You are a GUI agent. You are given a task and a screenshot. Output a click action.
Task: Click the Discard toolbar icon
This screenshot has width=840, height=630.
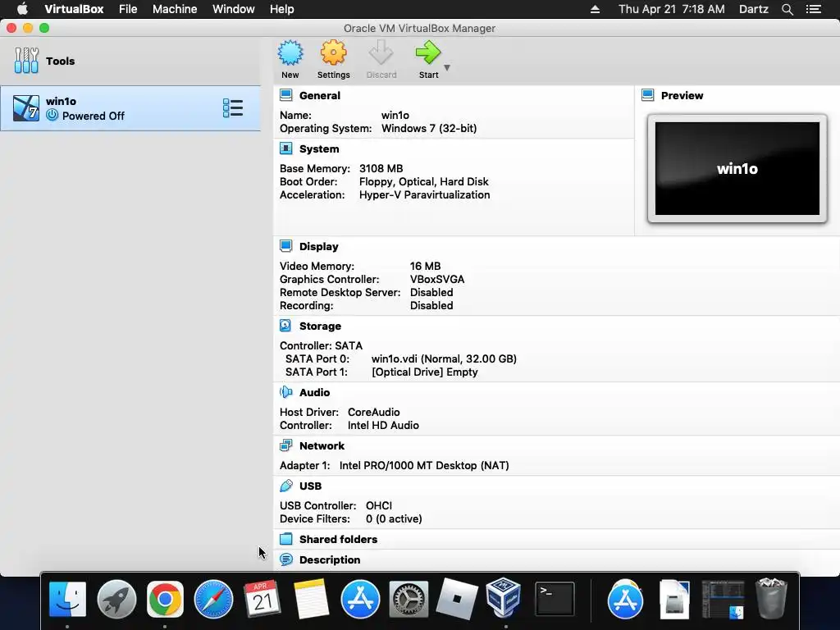tap(381, 53)
